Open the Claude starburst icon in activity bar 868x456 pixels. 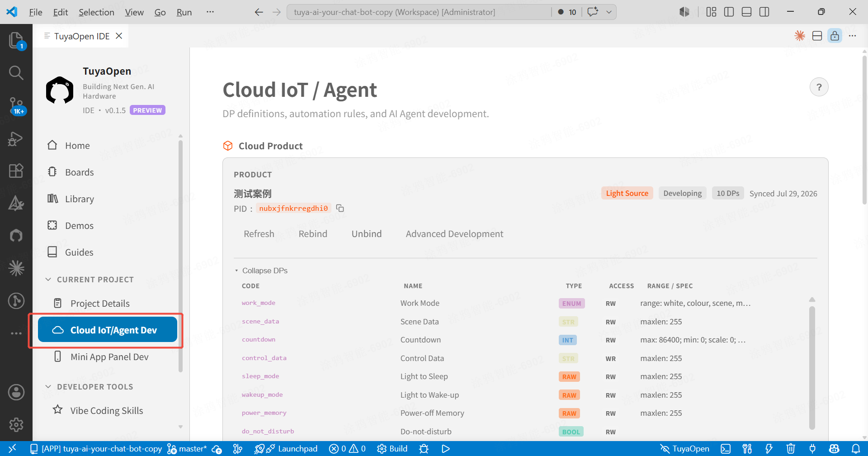pos(16,268)
